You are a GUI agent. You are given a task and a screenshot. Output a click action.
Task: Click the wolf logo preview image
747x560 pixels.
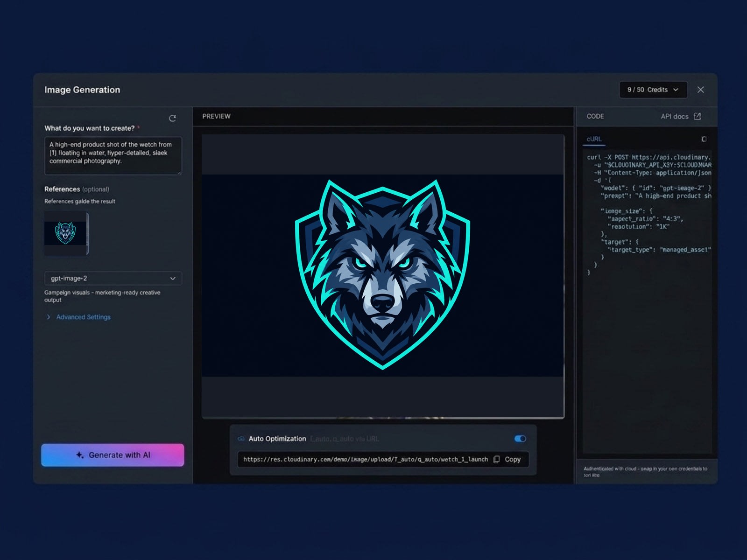382,275
